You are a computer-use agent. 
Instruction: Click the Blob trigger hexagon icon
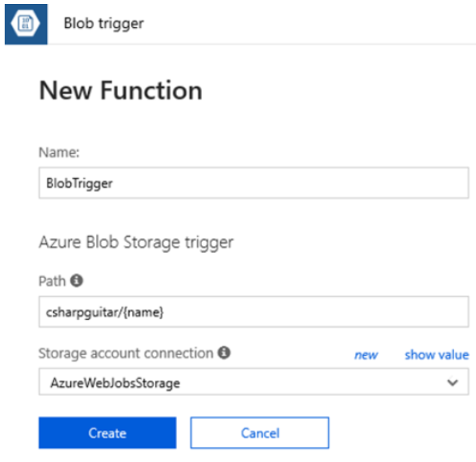(x=26, y=24)
